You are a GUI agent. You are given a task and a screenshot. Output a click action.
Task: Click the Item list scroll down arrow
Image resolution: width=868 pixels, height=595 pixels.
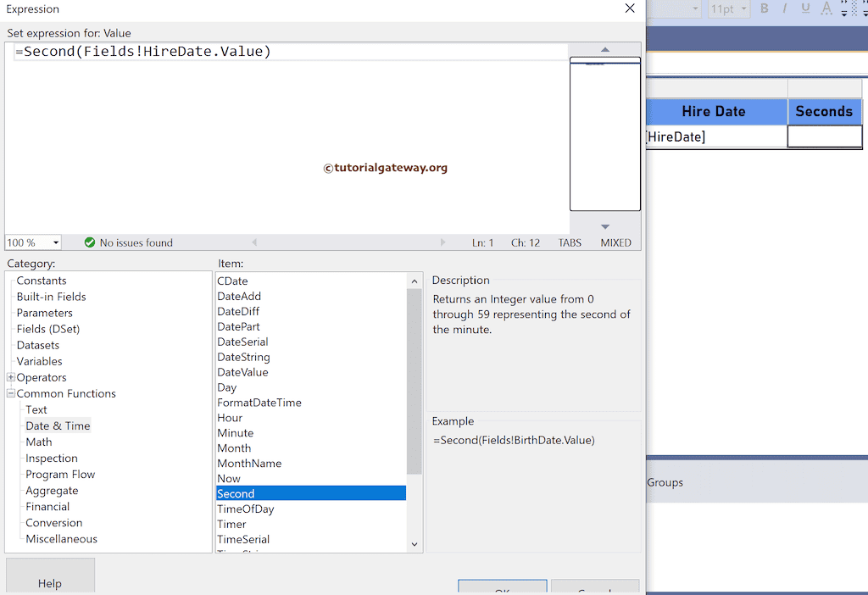coord(414,545)
